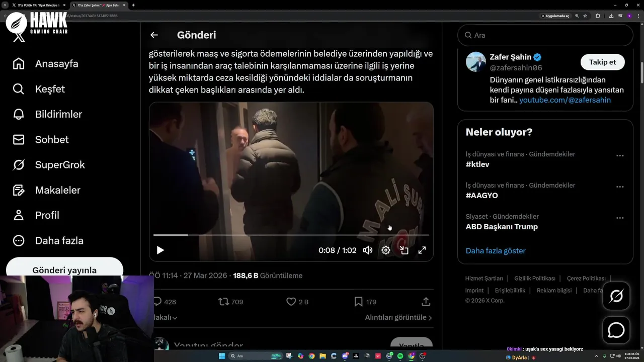The height and width of the screenshot is (362, 644).
Task: Open browser extensions puzzle icon
Action: pos(597,16)
